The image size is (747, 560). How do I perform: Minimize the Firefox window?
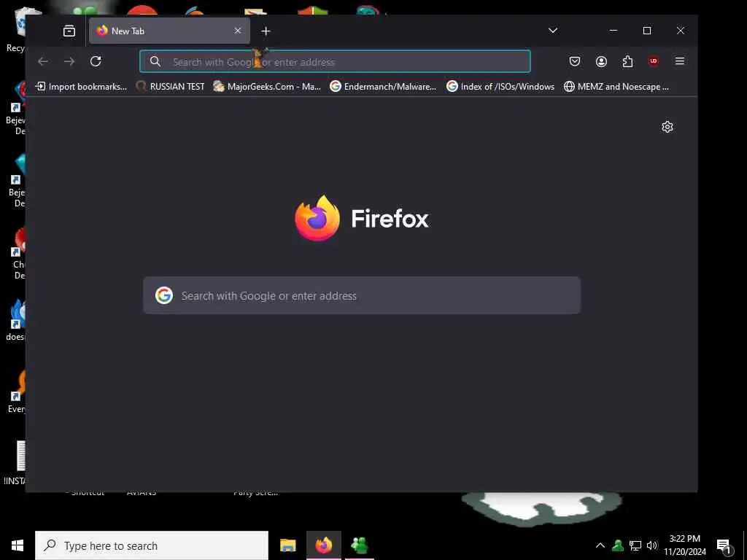pos(614,31)
